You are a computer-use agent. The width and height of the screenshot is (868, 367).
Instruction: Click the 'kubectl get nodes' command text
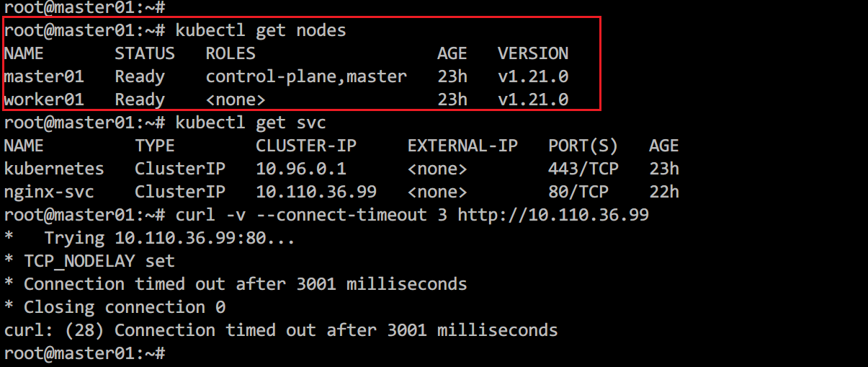pos(261,30)
